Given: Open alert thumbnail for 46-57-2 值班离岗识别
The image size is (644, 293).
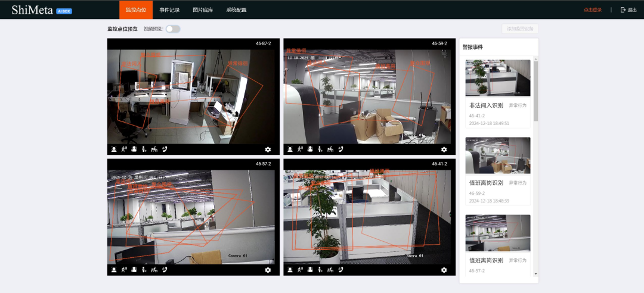Looking at the screenshot, I should tap(498, 233).
